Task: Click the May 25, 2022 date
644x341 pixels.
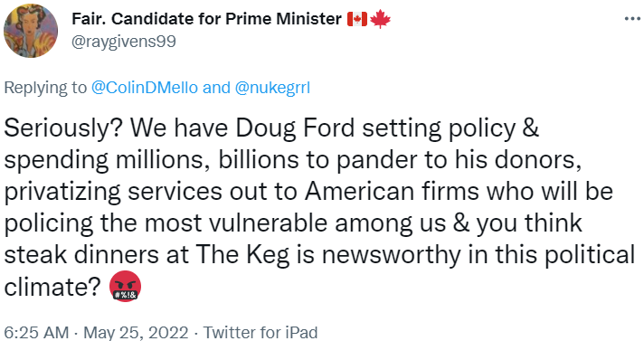Action: [x=136, y=332]
